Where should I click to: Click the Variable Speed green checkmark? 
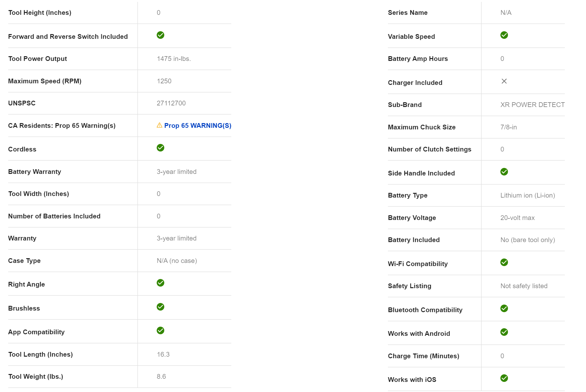click(x=504, y=35)
